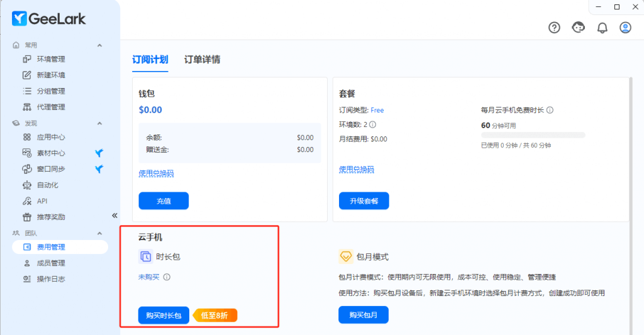Switch to the 订单详情 tab
Image resolution: width=644 pixels, height=335 pixels.
tap(202, 60)
